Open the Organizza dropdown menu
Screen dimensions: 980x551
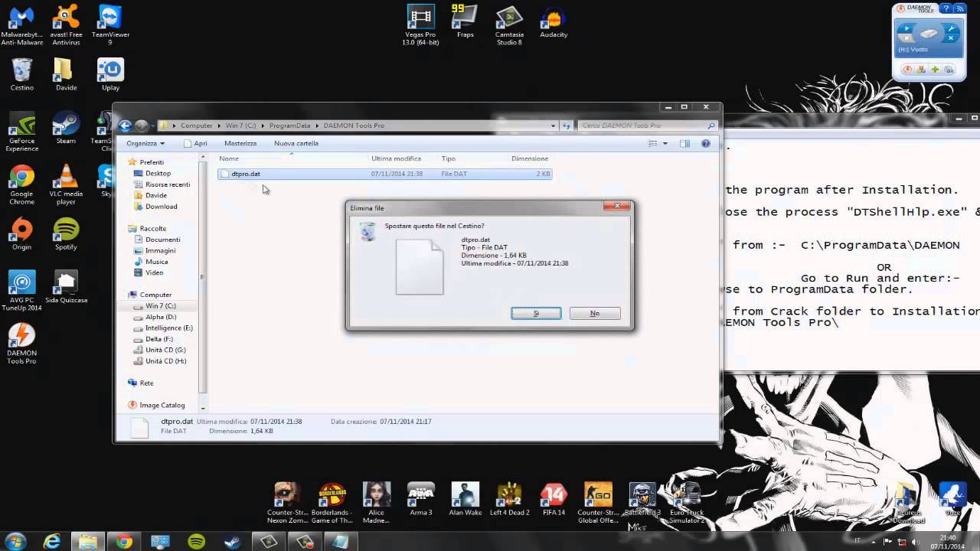[x=145, y=143]
